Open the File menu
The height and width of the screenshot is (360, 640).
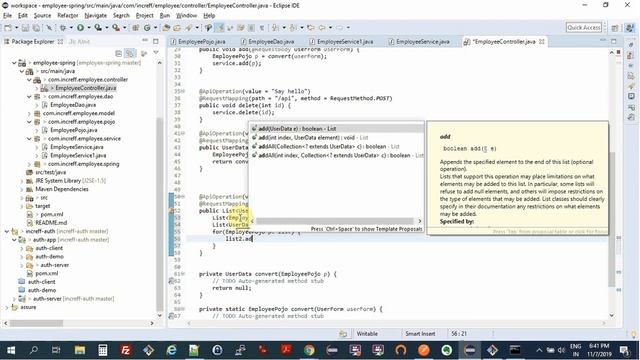(x=7, y=16)
